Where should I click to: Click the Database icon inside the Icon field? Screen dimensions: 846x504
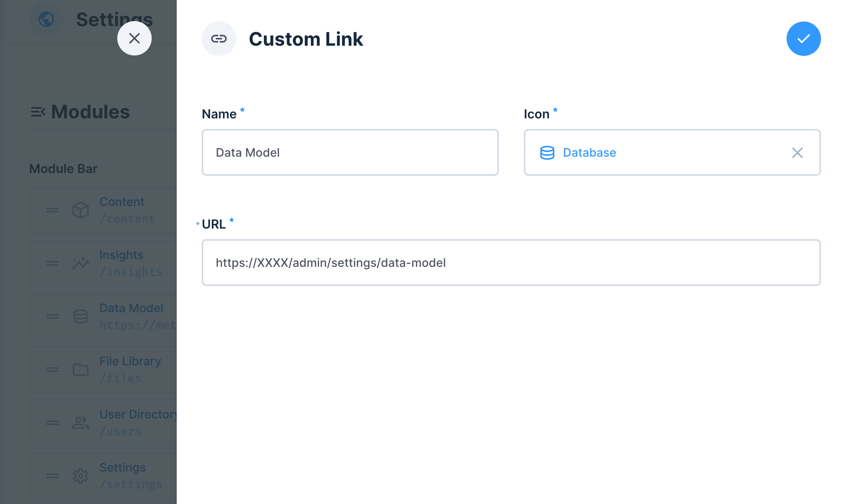(x=547, y=153)
